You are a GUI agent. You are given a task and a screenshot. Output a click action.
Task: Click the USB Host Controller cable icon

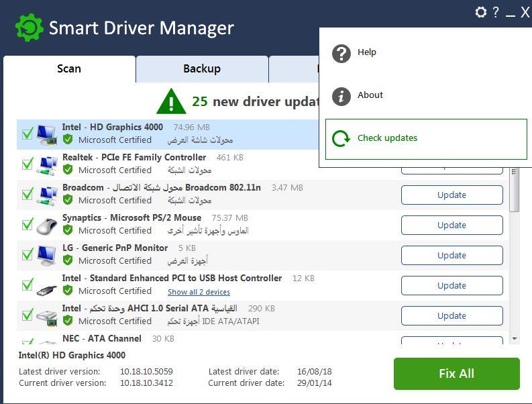[x=47, y=290]
